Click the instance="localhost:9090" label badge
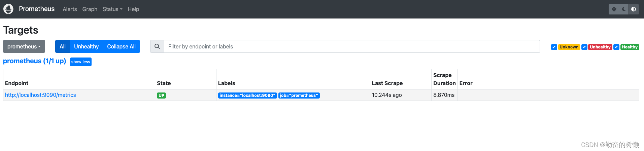The height and width of the screenshot is (151, 644). 247,96
